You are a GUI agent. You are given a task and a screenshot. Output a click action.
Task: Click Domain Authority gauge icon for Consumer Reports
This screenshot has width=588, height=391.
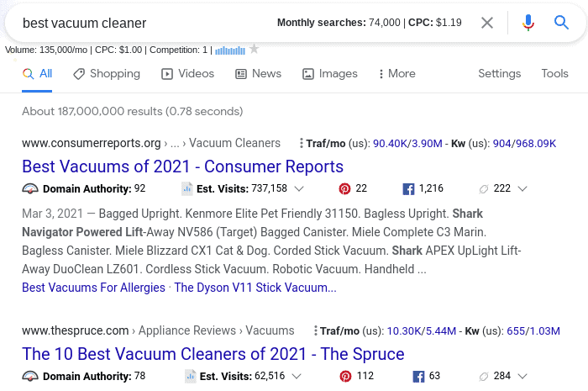tap(30, 188)
